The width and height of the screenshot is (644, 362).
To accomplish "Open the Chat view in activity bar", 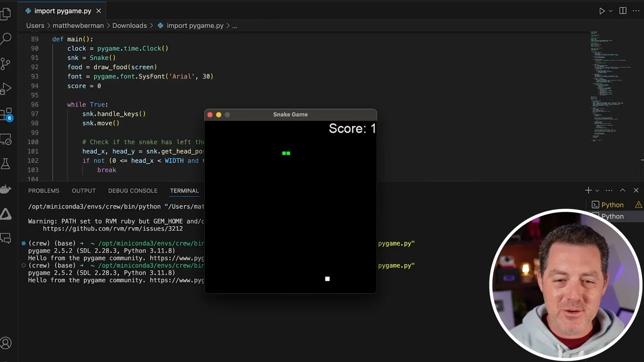I will [x=6, y=238].
